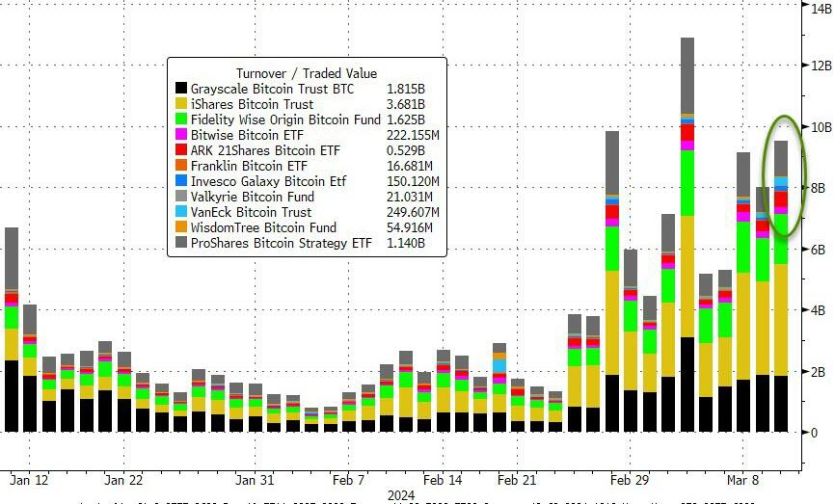
Task: Select the 'Turnover / Traded Value' legend title
Action: click(x=307, y=73)
